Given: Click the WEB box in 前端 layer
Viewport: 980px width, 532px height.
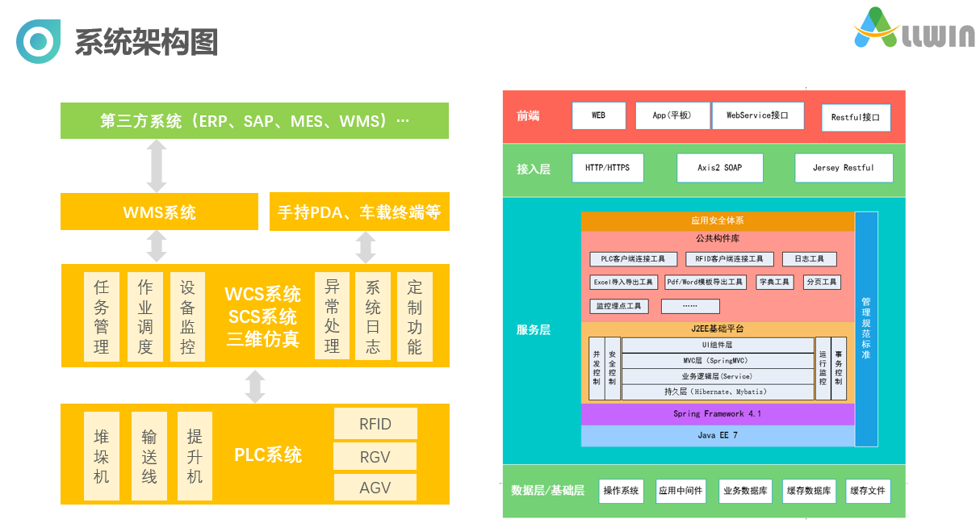Looking at the screenshot, I should (x=598, y=115).
